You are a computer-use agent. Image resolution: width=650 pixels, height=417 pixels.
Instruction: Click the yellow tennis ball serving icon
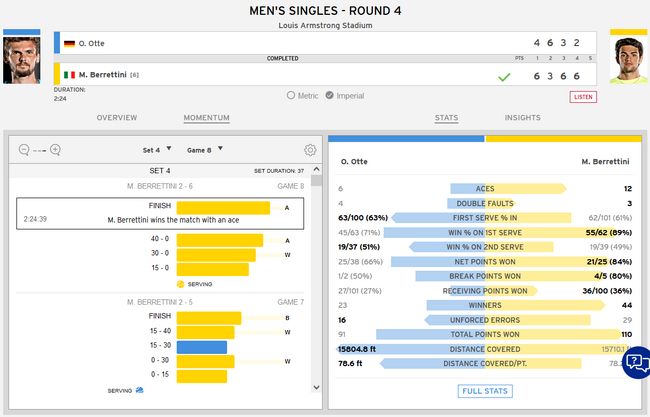tap(180, 284)
